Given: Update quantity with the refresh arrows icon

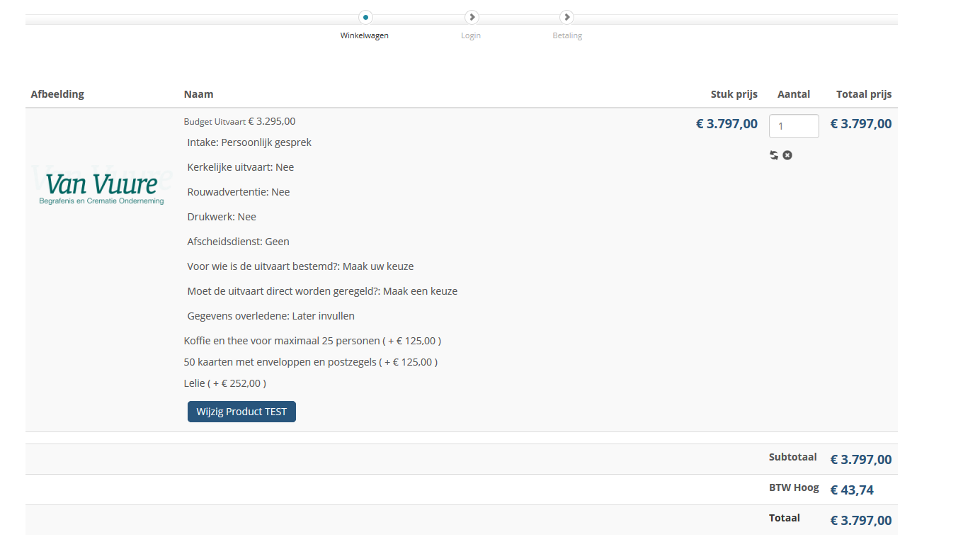Looking at the screenshot, I should (774, 155).
